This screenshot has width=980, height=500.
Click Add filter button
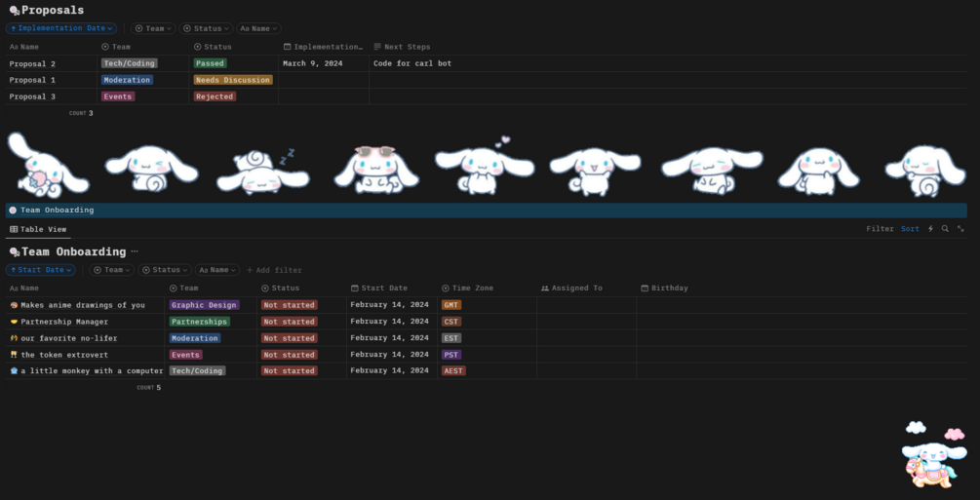coord(274,270)
